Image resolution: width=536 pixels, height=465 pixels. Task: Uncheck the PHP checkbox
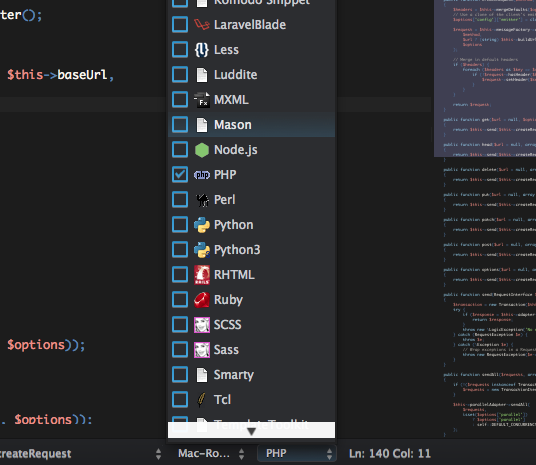pyautogui.click(x=180, y=175)
